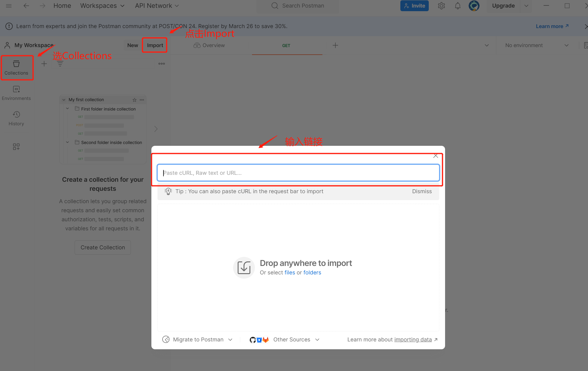Screen dimensions: 588x371
Task: Click the filter collections icon
Action: tap(60, 64)
